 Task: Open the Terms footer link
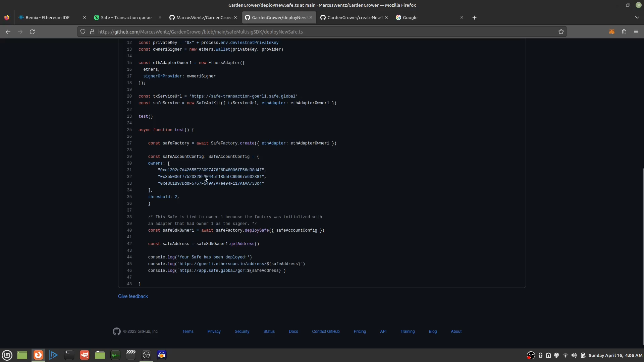tap(188, 331)
